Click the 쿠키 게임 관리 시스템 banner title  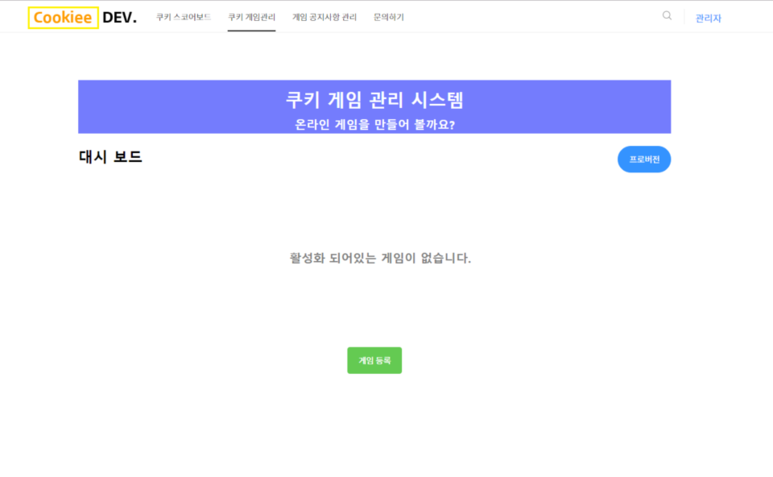(375, 100)
